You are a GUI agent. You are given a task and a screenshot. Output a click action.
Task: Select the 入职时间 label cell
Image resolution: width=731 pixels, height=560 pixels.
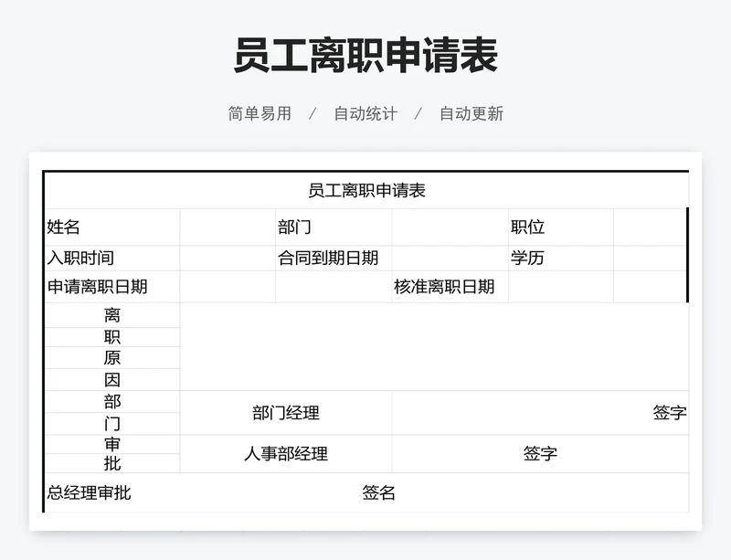[x=112, y=258]
